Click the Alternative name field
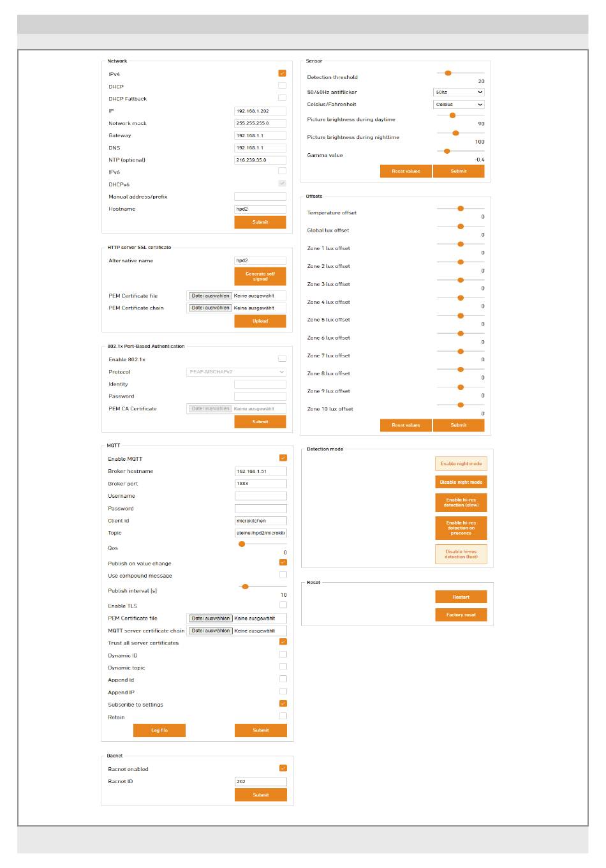Viewport: 606px width, 868px height. (x=260, y=260)
